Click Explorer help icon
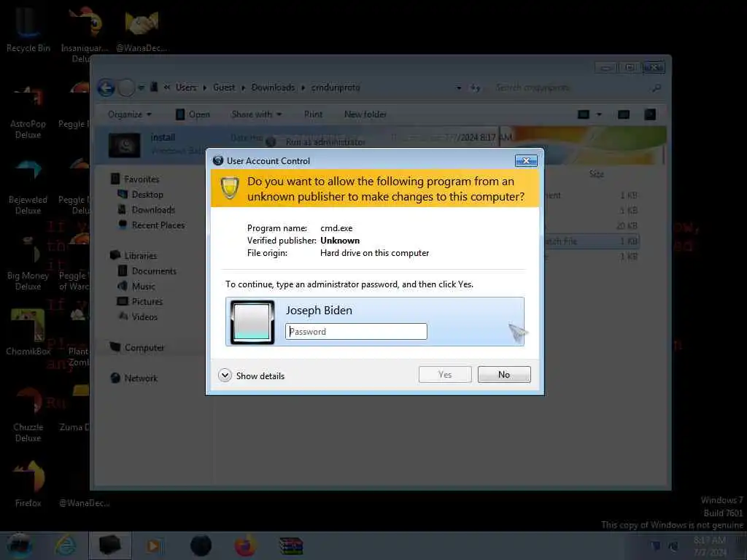This screenshot has height=560, width=747. 650,114
